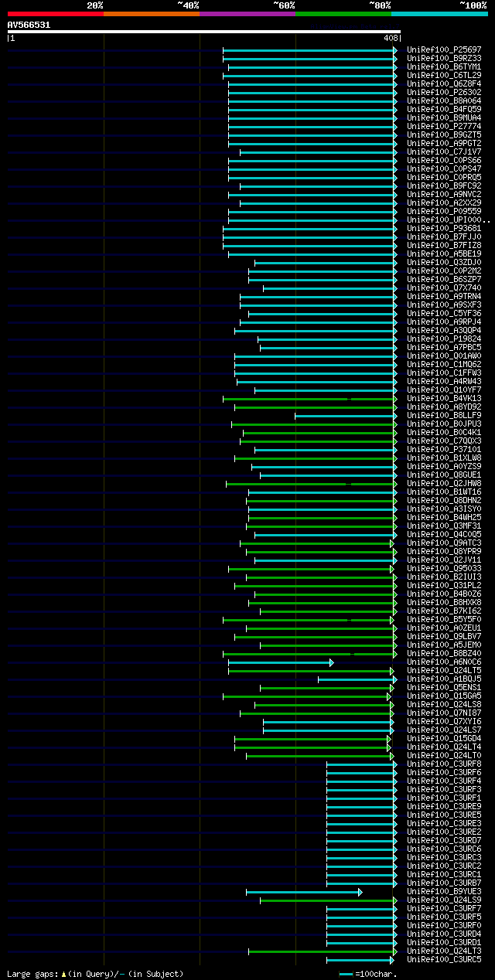The height and width of the screenshot is (980, 495).
Task: Select label UniRef100_Q24LT3
Action: (x=444, y=951)
